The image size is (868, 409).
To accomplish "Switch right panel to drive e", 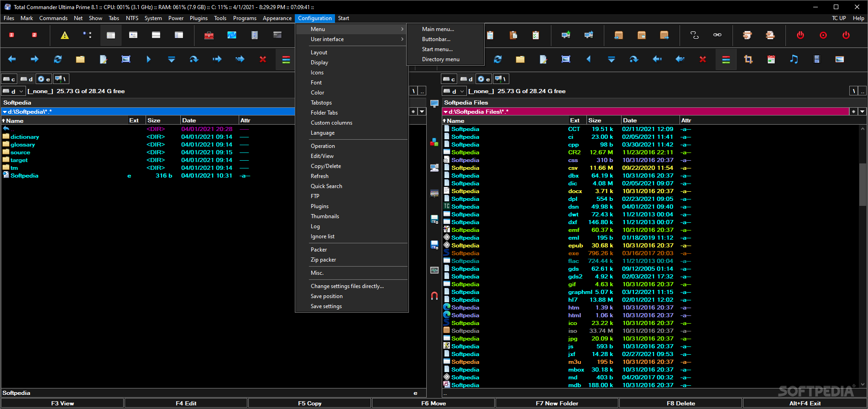I will click(484, 79).
